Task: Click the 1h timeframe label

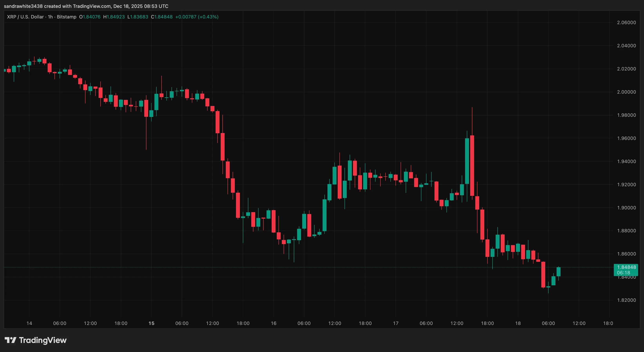Action: click(50, 17)
